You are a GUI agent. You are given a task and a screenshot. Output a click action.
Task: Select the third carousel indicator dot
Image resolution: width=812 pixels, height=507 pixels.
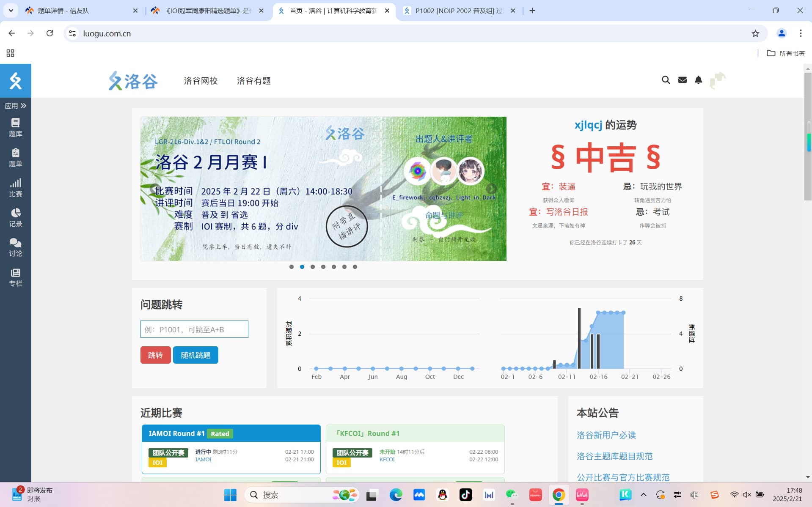tap(312, 267)
